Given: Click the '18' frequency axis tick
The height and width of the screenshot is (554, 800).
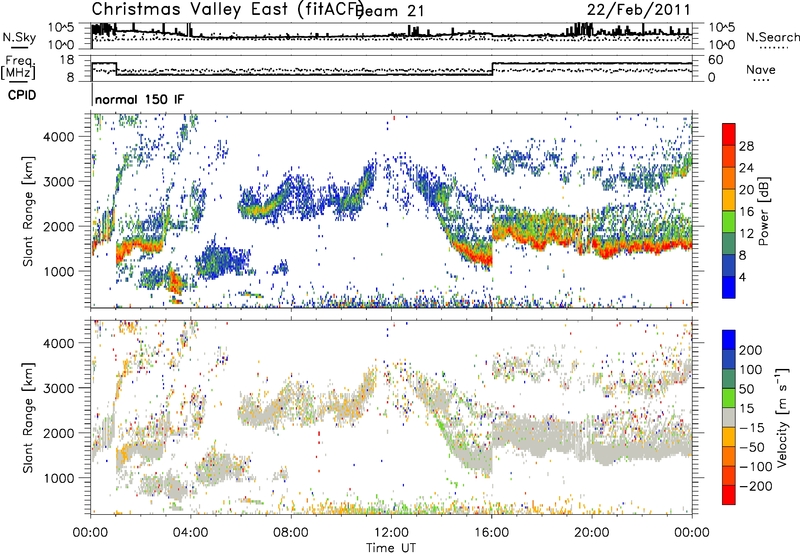Looking at the screenshot, I should (67, 60).
